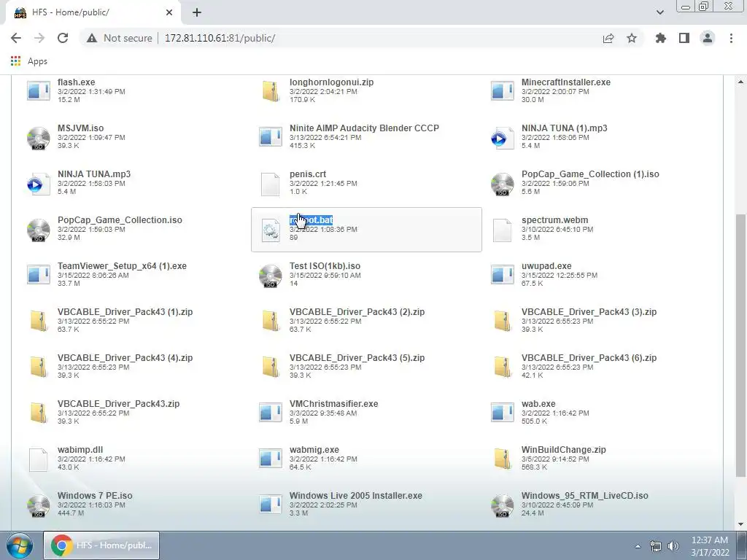
Task: Click the wab.exe program icon
Action: point(502,413)
